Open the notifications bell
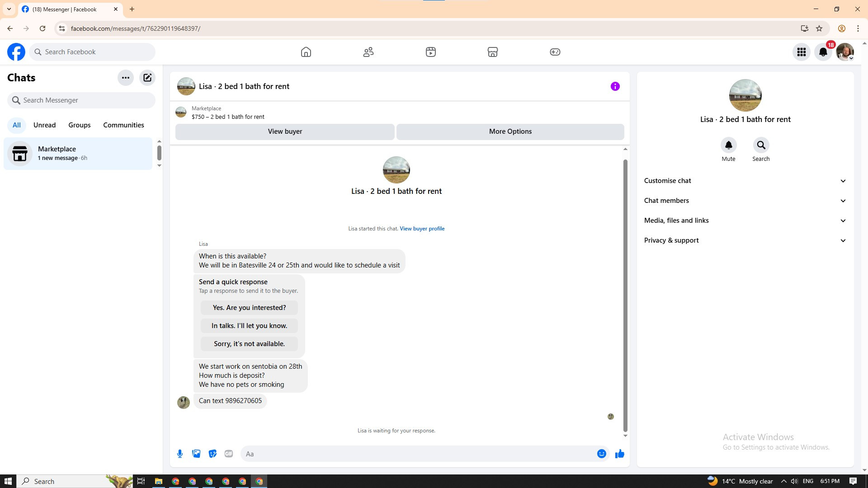The height and width of the screenshot is (488, 868). (x=823, y=52)
